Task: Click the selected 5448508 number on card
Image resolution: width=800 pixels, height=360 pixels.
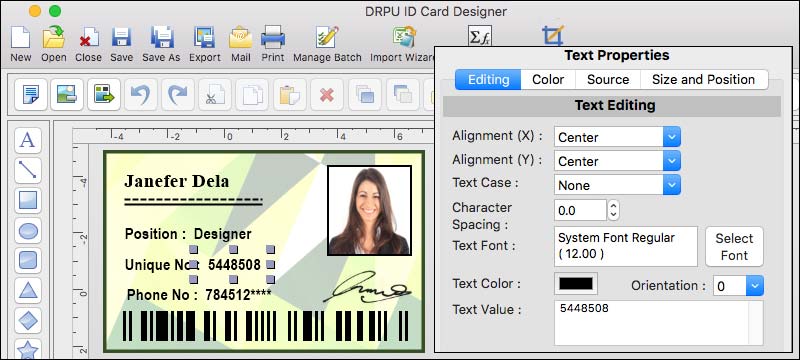Action: click(x=234, y=265)
